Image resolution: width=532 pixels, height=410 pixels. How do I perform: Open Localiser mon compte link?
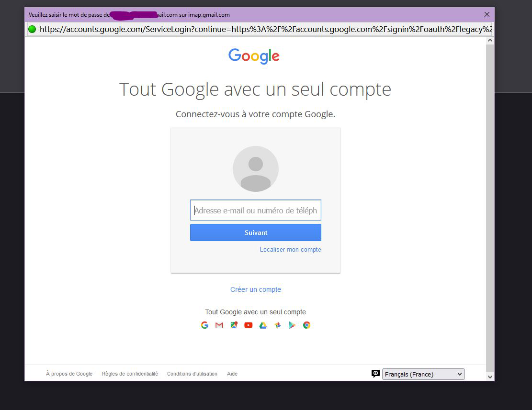291,249
